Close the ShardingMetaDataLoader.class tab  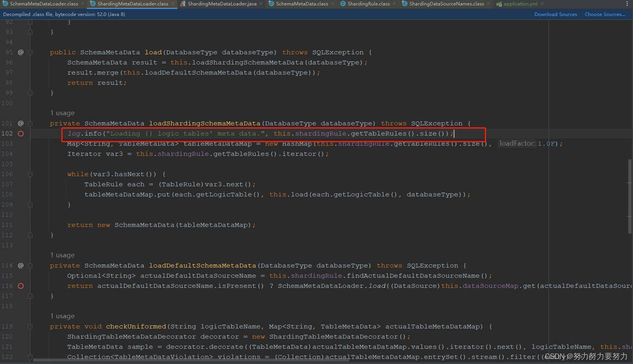pyautogui.click(x=173, y=4)
